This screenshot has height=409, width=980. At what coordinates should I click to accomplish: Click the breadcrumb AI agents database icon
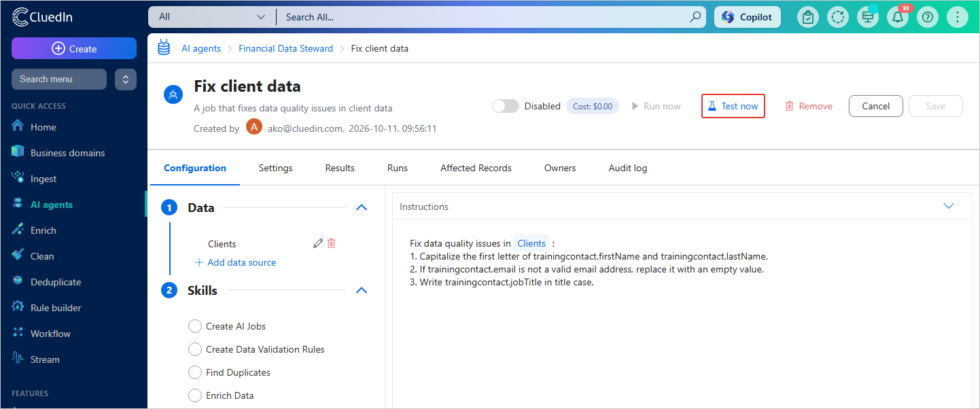[164, 48]
